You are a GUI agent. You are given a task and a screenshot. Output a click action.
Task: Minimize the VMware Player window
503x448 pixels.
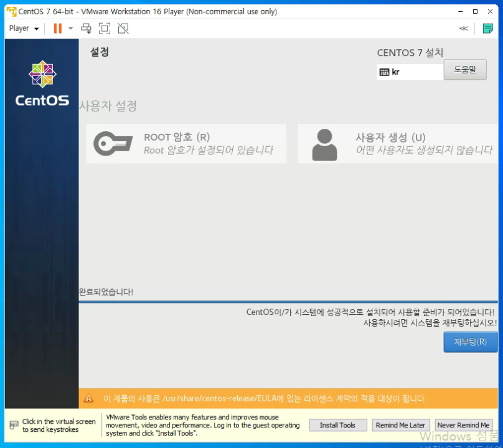coord(460,12)
